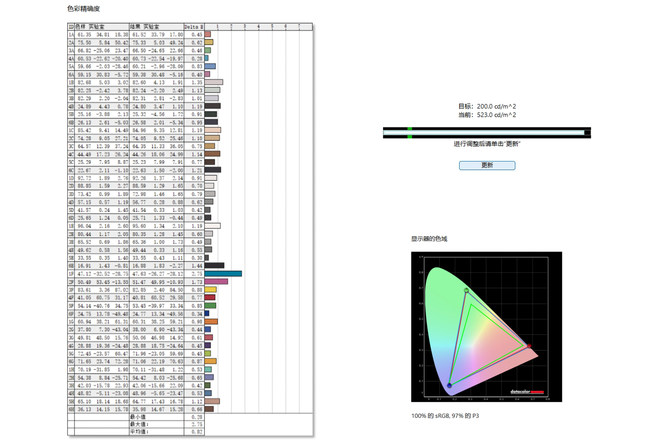Click the target luminance 200.0 cd/m^2 value

[496, 106]
